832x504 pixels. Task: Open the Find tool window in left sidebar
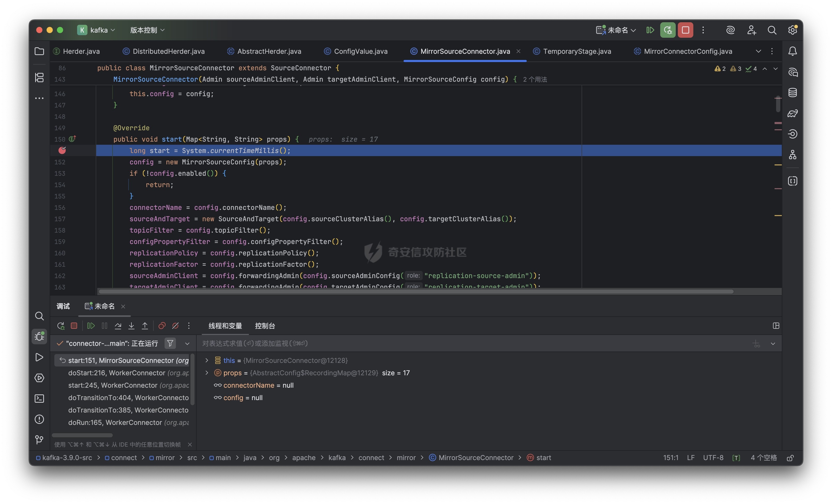(x=39, y=316)
